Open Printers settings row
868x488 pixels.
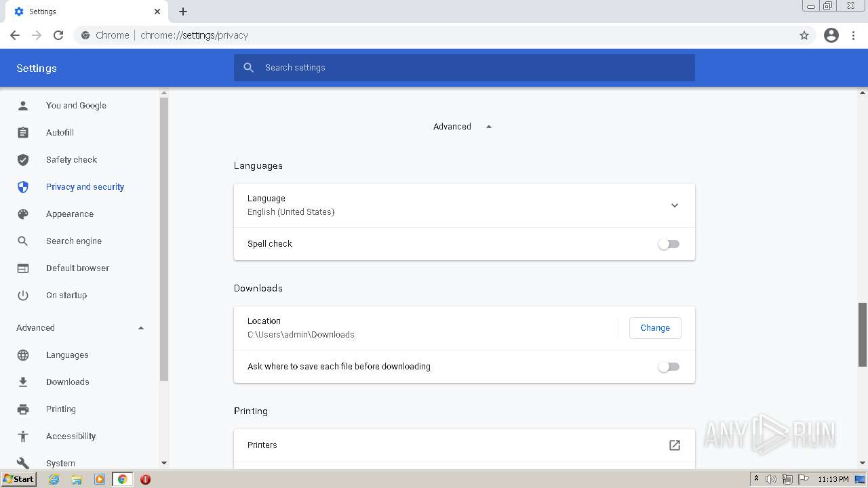pos(465,445)
